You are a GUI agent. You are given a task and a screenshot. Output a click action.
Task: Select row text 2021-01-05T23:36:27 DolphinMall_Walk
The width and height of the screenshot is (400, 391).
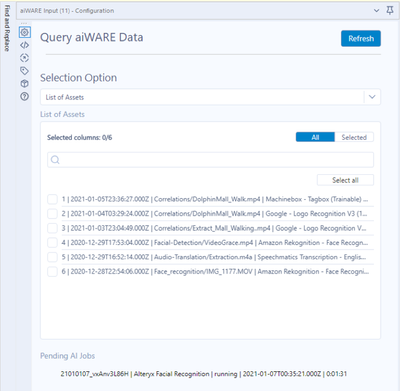[215, 199]
